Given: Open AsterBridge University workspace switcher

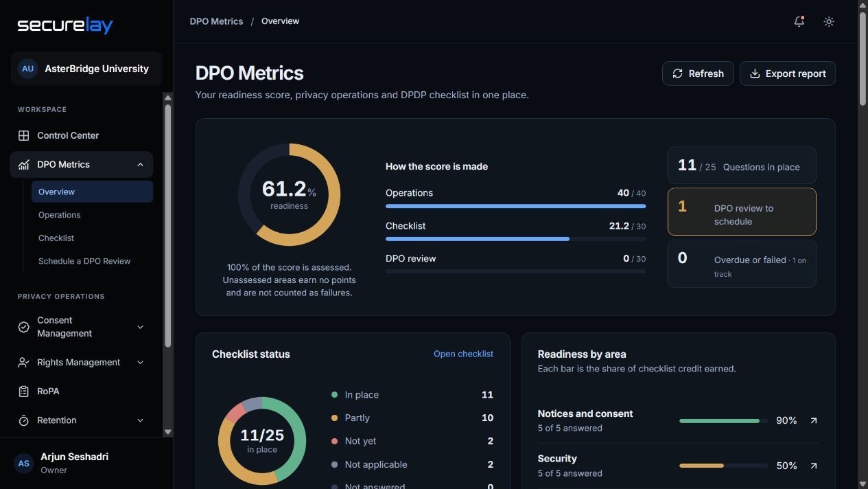Looking at the screenshot, I should (86, 69).
